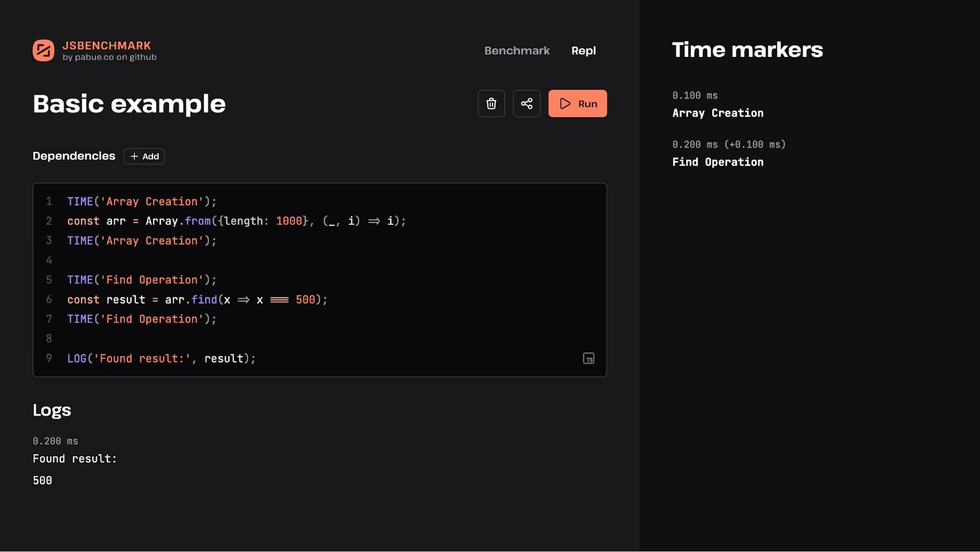980x552 pixels.
Task: Add a new dependency
Action: tap(144, 156)
